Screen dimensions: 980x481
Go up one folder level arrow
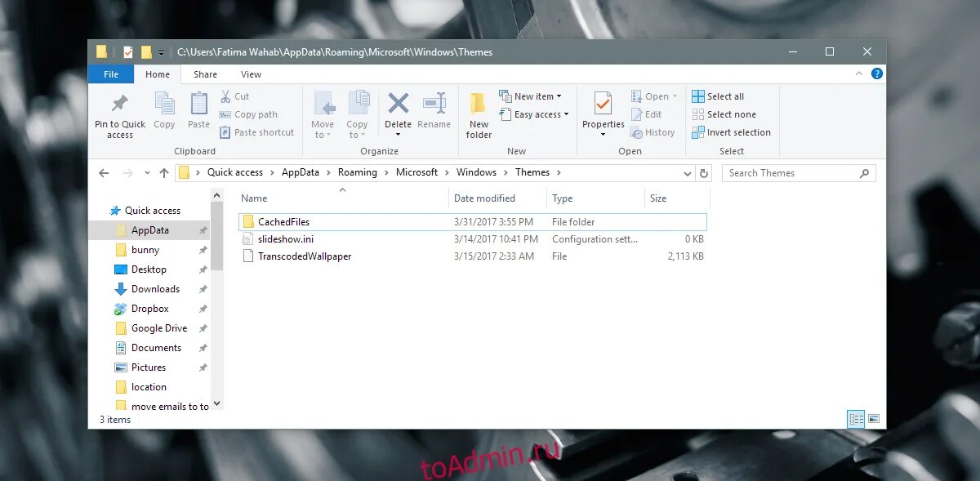pyautogui.click(x=164, y=173)
